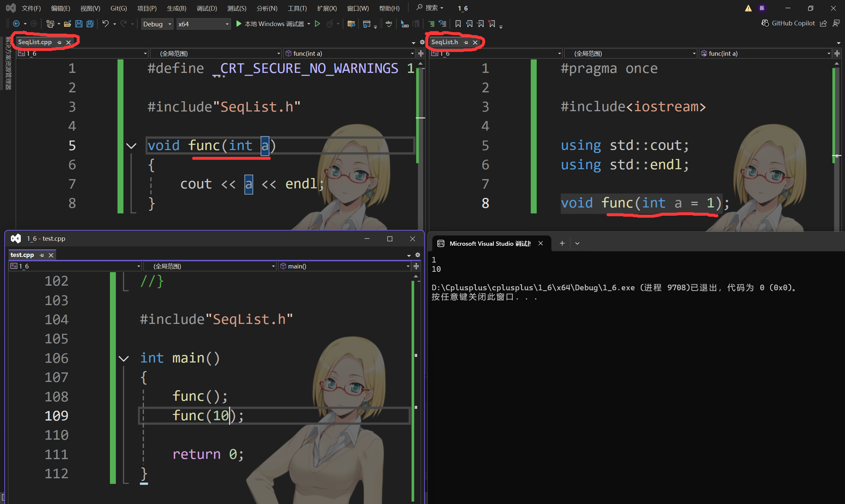This screenshot has height=504, width=845.
Task: Clear all bookmarks with red-x bookmark icon
Action: tap(491, 24)
